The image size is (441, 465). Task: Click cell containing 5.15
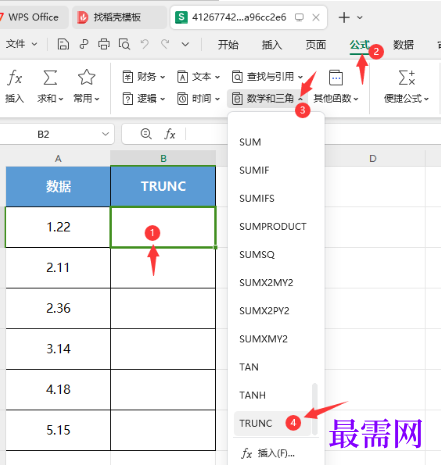click(58, 430)
